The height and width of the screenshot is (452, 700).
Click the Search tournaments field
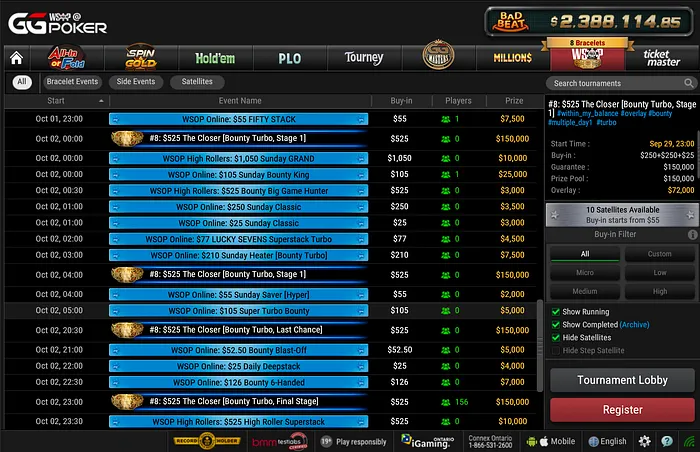coord(621,83)
